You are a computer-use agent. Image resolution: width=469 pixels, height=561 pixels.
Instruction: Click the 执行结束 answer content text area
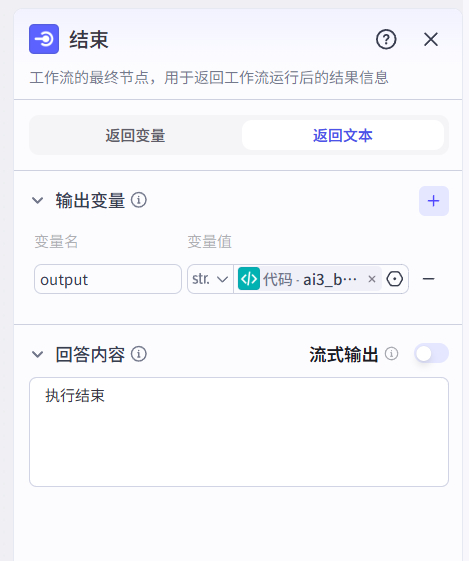(x=239, y=432)
